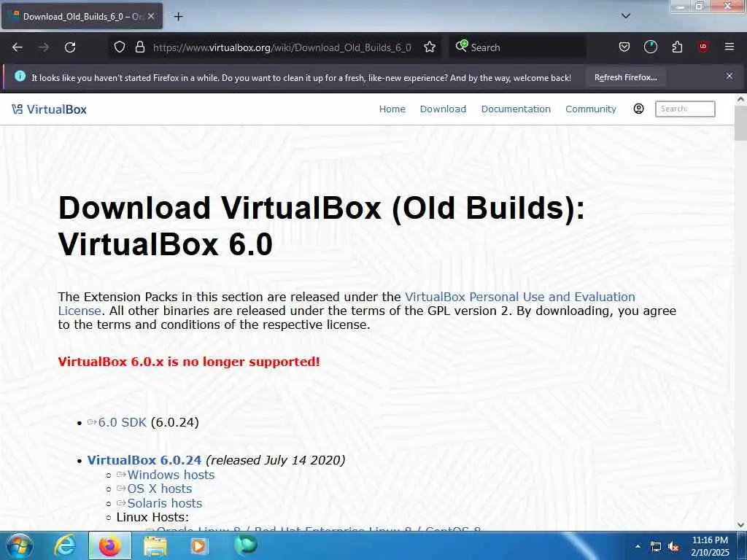This screenshot has width=747, height=560.
Task: Open the VirtualBox logo home link
Action: (x=49, y=109)
